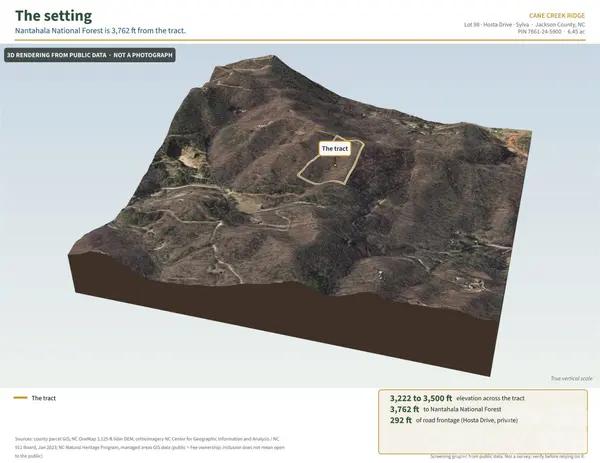Click the 292 ft road frontage stat
Viewport: 600px width, 463px height.
pyautogui.click(x=454, y=420)
